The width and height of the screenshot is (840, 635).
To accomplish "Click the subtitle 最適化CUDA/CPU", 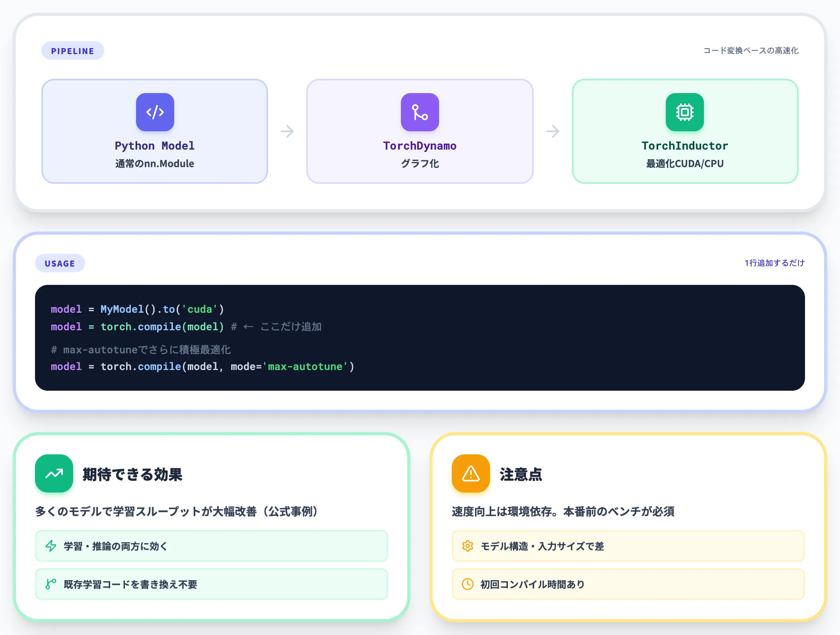I will tap(685, 164).
